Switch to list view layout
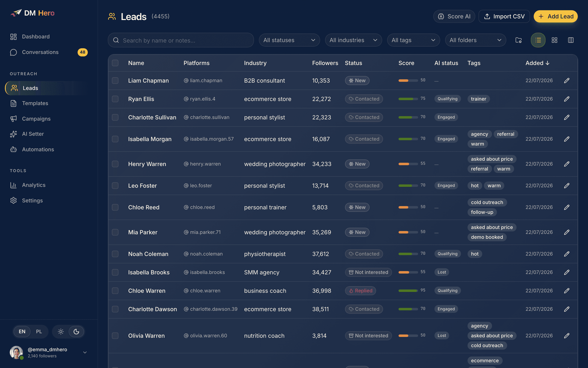Viewport: 588px width, 368px height. [x=538, y=40]
